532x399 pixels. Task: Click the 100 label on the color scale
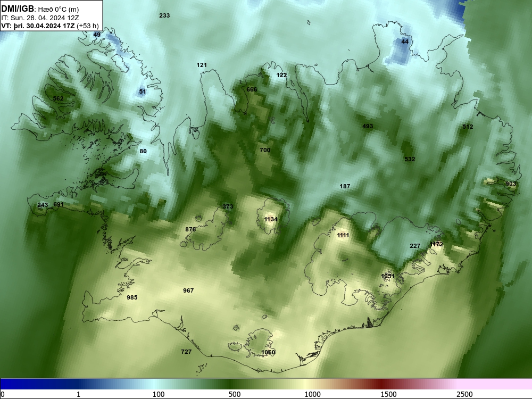coord(158,394)
